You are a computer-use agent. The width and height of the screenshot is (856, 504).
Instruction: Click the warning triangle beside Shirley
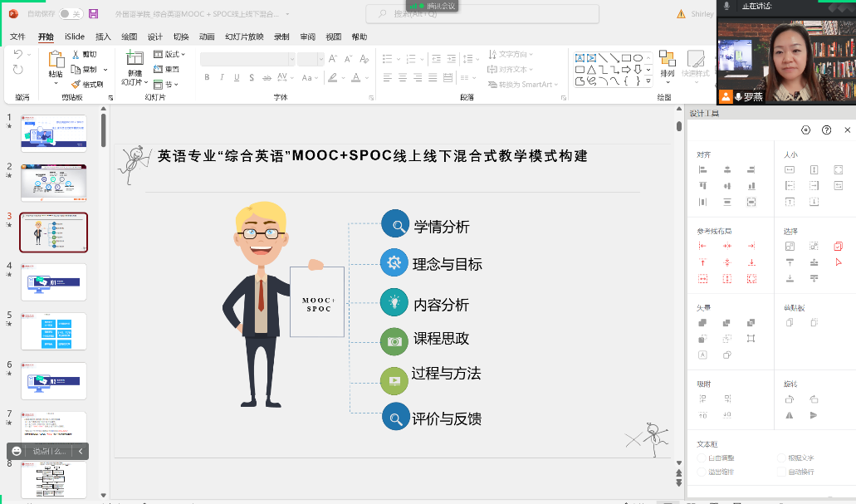681,14
